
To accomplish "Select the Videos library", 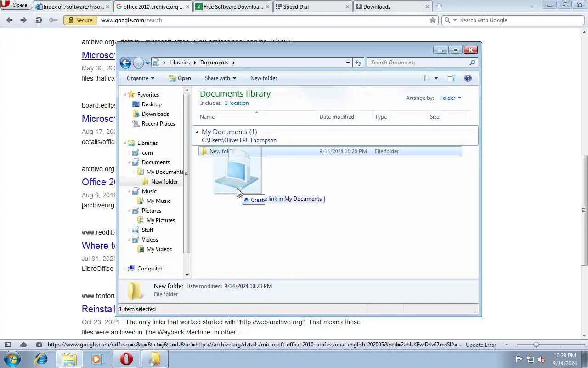I will [150, 239].
